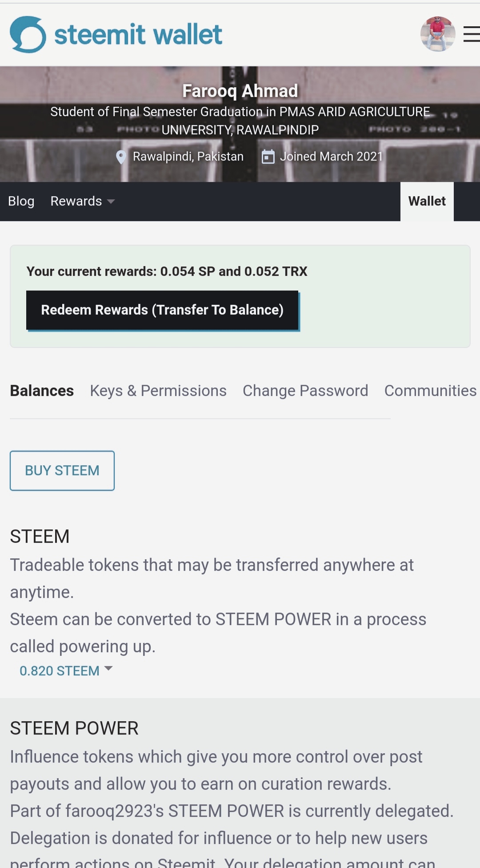Expand the 0.820 STEEM dropdown arrow
Screen dimensions: 480x868
tap(108, 668)
